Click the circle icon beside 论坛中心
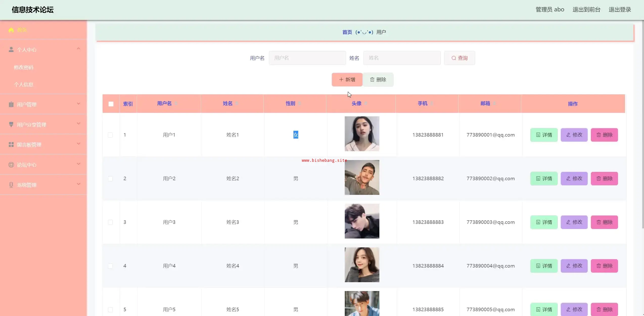Image resolution: width=644 pixels, height=316 pixels. [11, 165]
